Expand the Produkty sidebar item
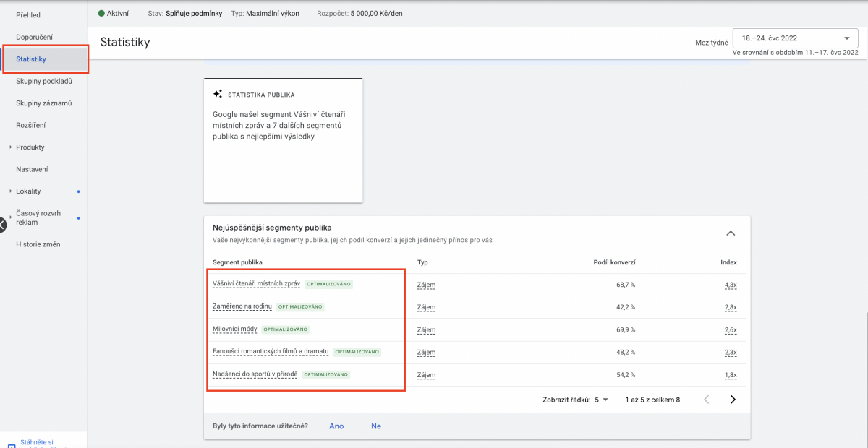This screenshot has height=448, width=868. point(10,147)
